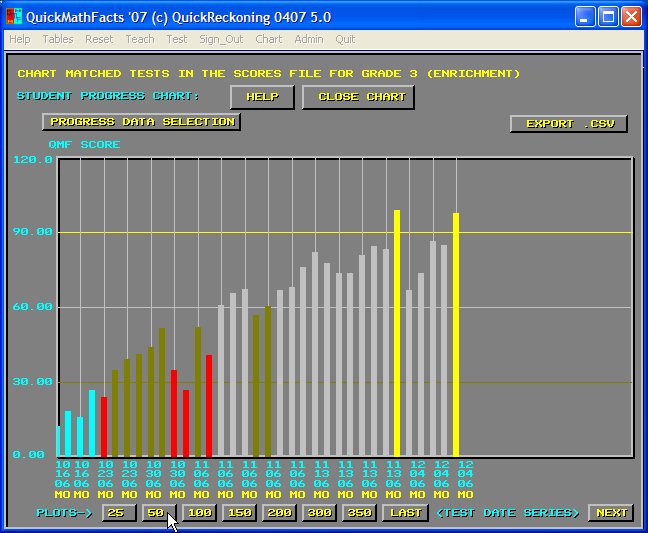The image size is (648, 533).
Task: Select the 200 plots button
Action: pos(279,513)
